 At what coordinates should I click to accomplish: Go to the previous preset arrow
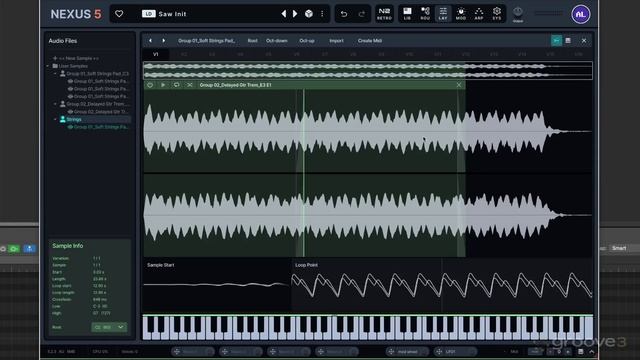[x=284, y=14]
